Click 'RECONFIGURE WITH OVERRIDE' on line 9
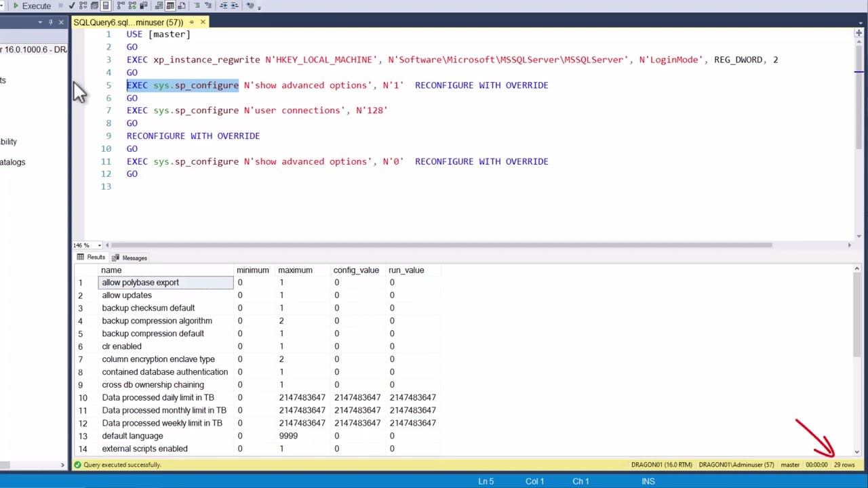 tap(193, 136)
